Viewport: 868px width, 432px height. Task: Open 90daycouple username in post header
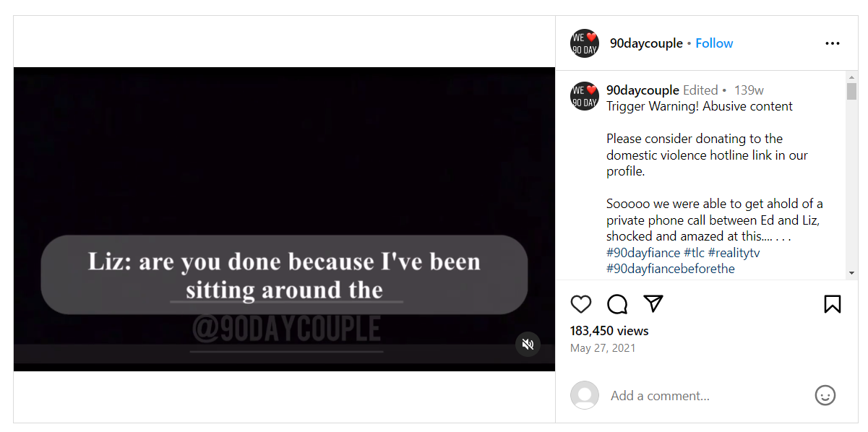(x=646, y=43)
